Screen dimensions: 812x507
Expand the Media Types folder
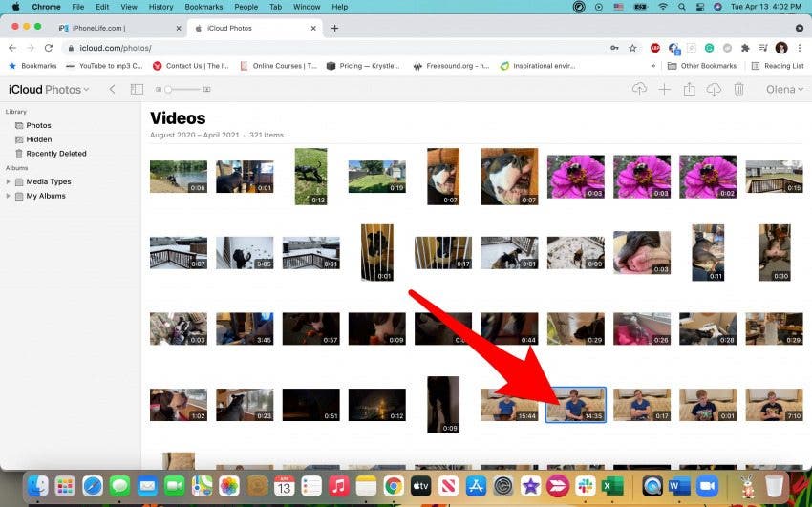8,181
